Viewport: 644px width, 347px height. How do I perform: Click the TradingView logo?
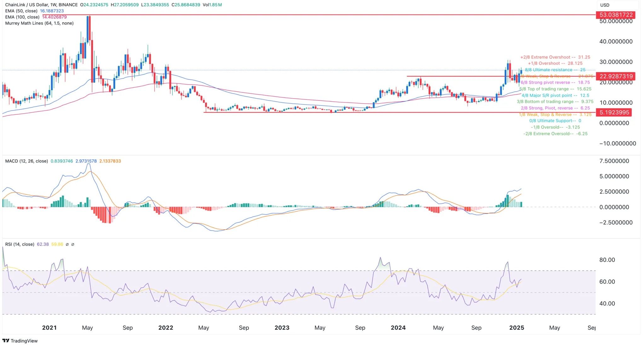(20, 341)
